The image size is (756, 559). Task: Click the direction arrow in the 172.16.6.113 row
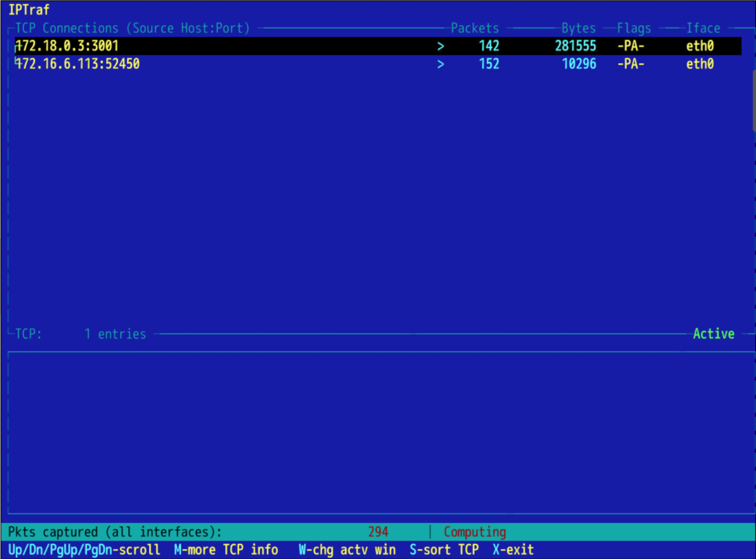point(441,65)
